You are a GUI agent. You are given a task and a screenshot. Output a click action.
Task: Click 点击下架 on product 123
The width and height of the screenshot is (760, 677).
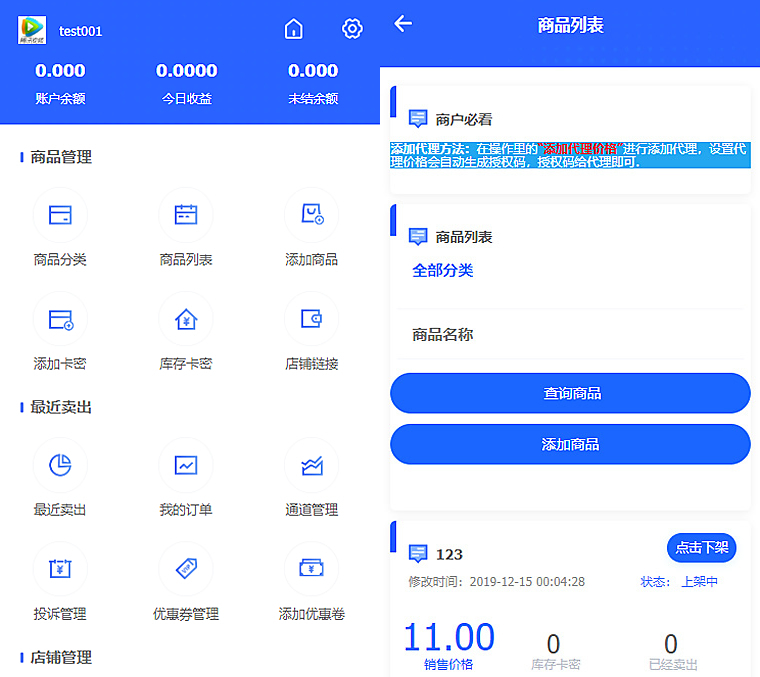(x=702, y=548)
